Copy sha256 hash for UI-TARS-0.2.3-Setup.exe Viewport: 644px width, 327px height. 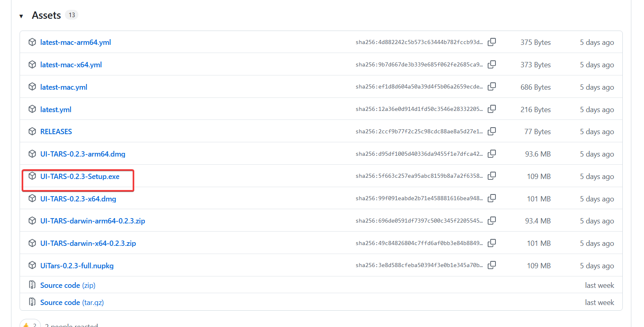492,176
